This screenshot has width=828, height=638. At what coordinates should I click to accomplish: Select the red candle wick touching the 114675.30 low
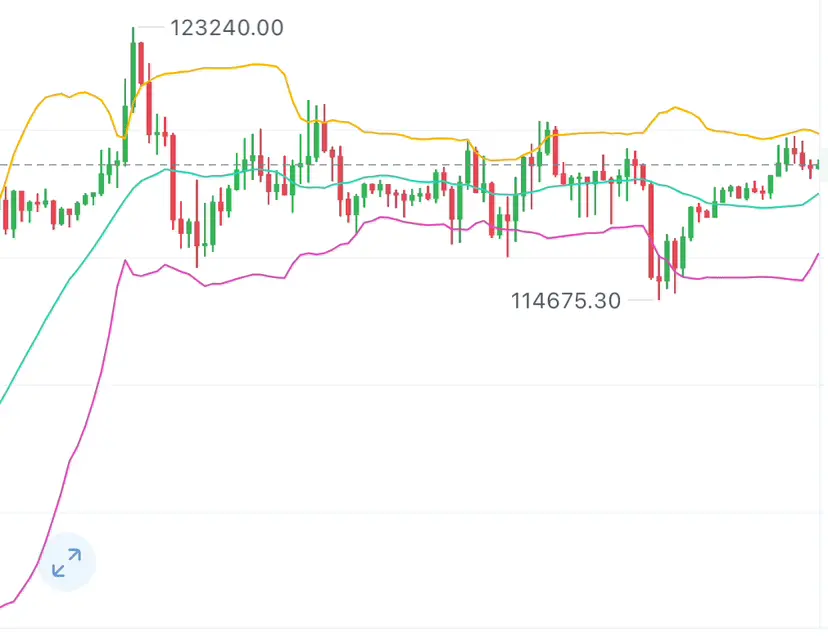658,280
